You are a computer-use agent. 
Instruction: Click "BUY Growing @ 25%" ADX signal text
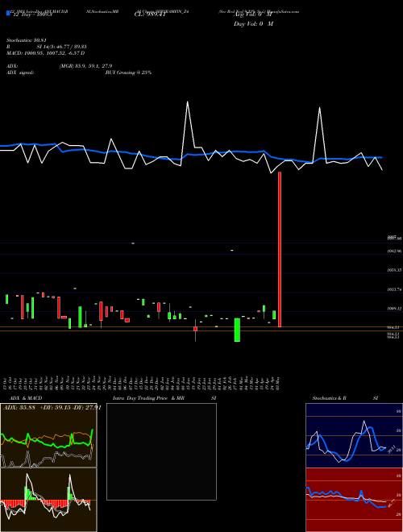128,73
